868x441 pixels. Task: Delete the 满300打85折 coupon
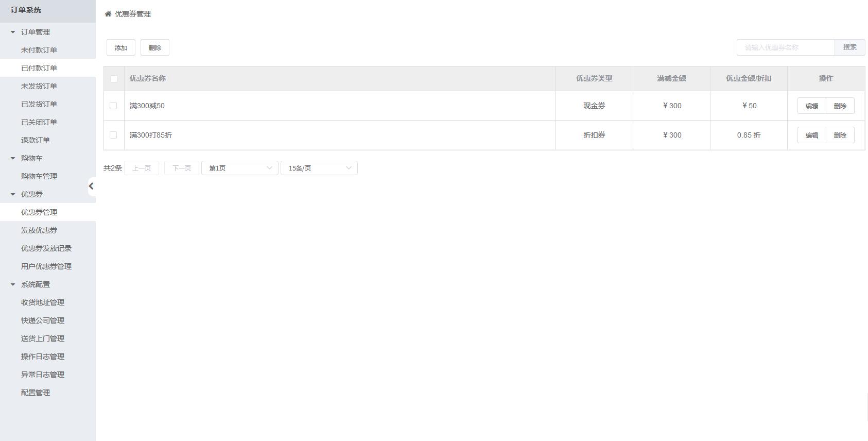[x=840, y=135]
